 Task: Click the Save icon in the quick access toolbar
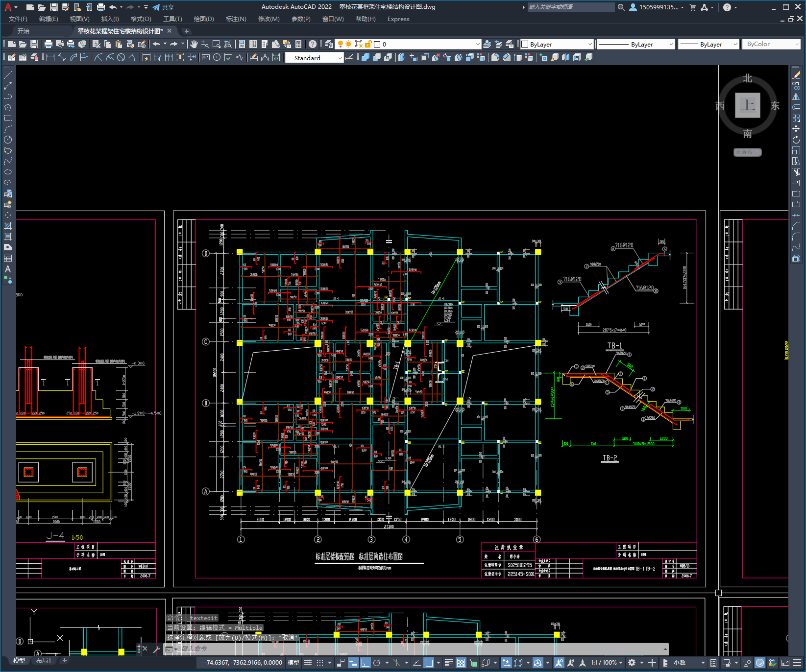coord(54,7)
